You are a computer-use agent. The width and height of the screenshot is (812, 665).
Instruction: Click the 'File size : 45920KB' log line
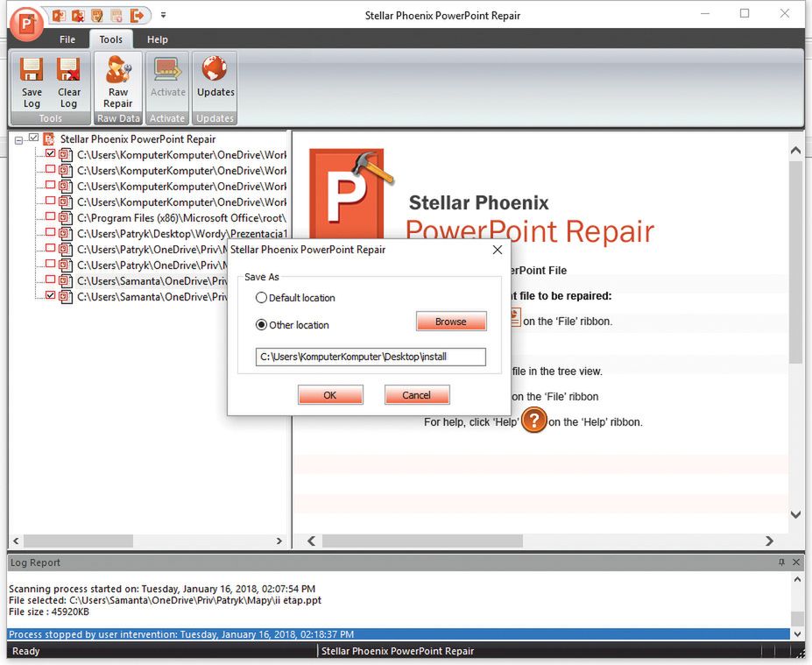(49, 612)
